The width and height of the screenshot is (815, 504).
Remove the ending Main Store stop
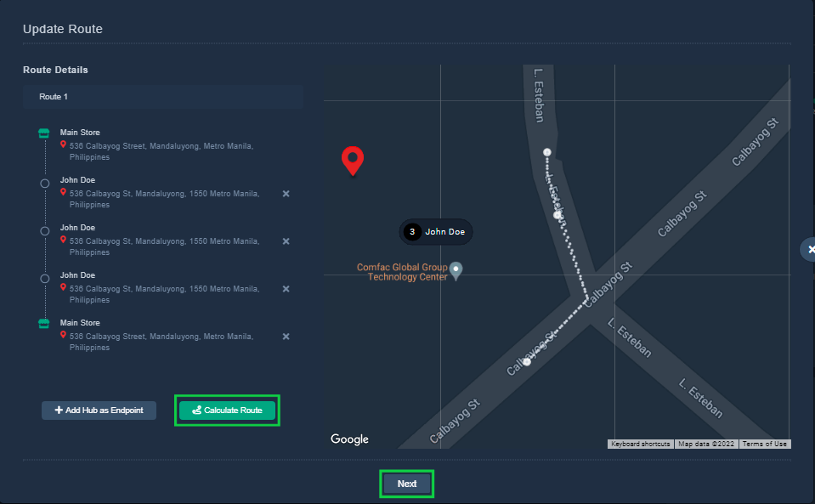coord(286,337)
